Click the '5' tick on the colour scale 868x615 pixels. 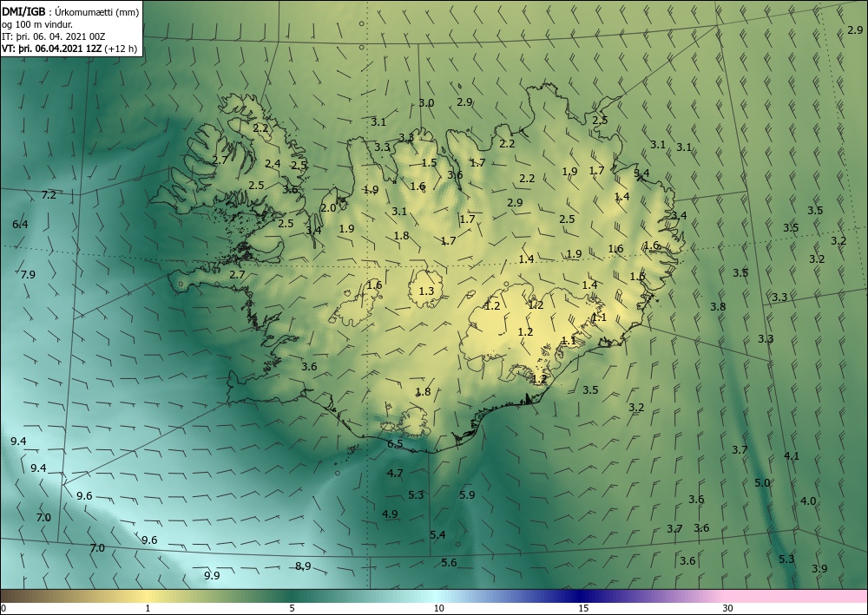(293, 608)
